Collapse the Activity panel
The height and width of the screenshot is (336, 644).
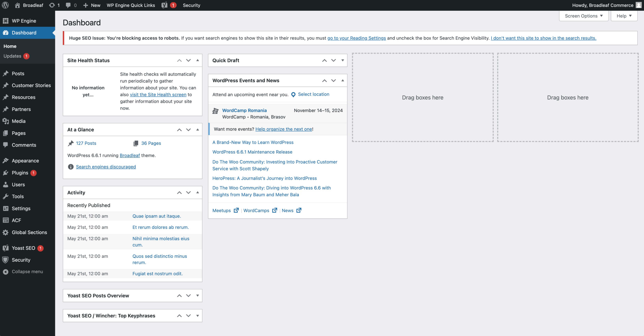point(198,193)
